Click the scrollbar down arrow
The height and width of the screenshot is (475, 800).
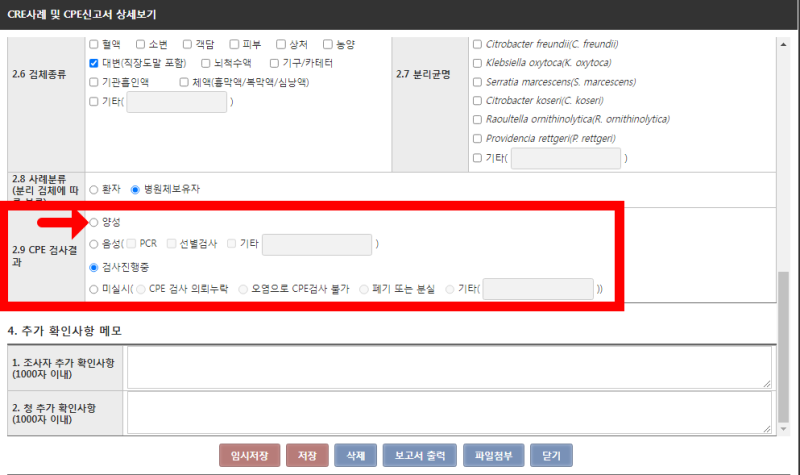784,429
